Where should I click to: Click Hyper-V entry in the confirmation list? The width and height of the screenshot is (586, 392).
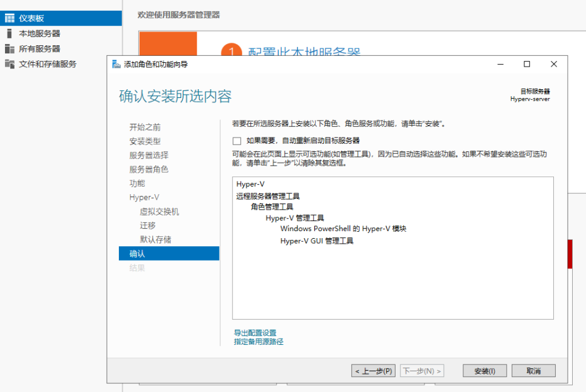coord(250,184)
